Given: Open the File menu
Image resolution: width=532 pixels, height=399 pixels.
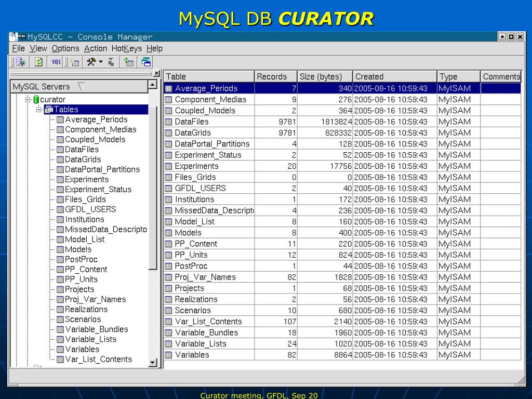Looking at the screenshot, I should [x=18, y=48].
